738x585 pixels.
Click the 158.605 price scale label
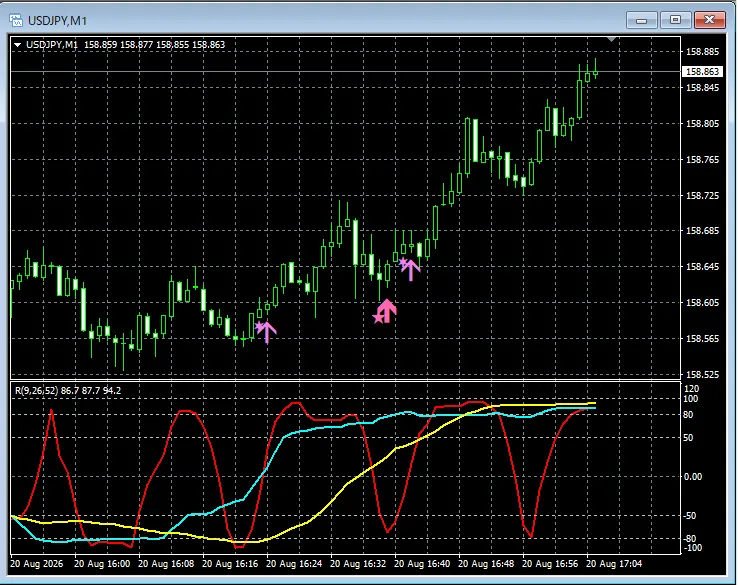click(702, 303)
